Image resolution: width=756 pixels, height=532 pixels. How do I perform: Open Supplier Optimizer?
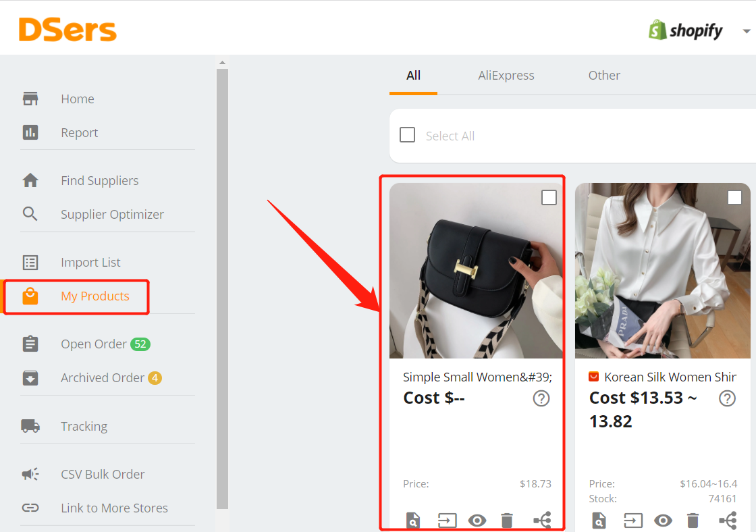(x=112, y=214)
